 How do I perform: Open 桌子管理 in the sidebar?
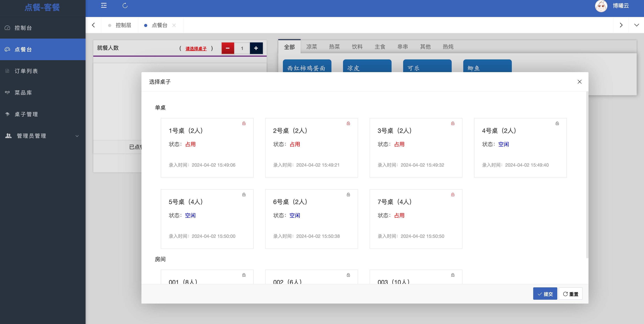click(43, 114)
